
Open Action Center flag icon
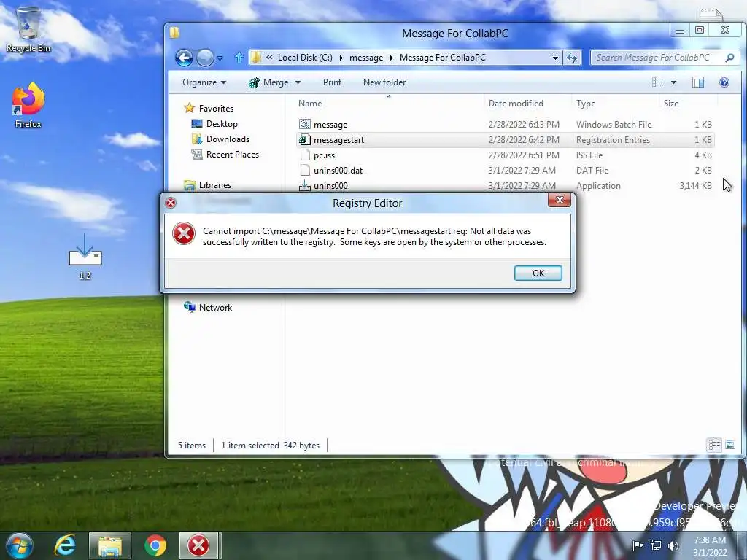coord(638,545)
